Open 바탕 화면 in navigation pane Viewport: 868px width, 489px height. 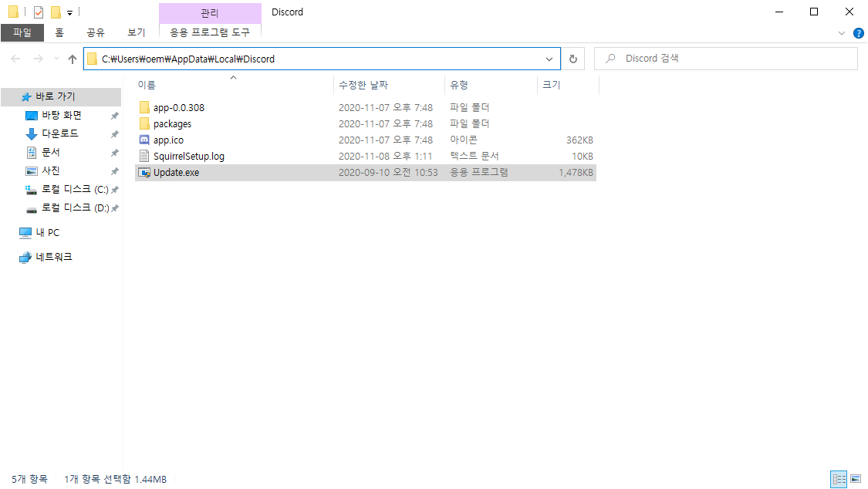click(x=62, y=115)
